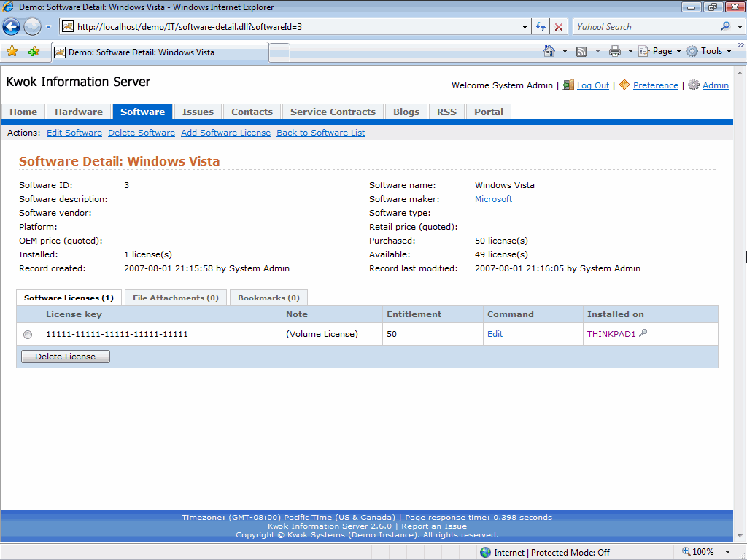The width and height of the screenshot is (747, 560).
Task: Refresh the page with the refresh icon
Action: click(541, 27)
